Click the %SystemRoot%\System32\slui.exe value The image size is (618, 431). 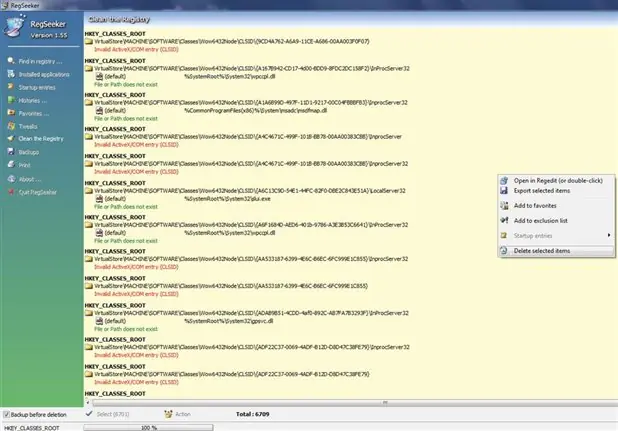coord(227,199)
